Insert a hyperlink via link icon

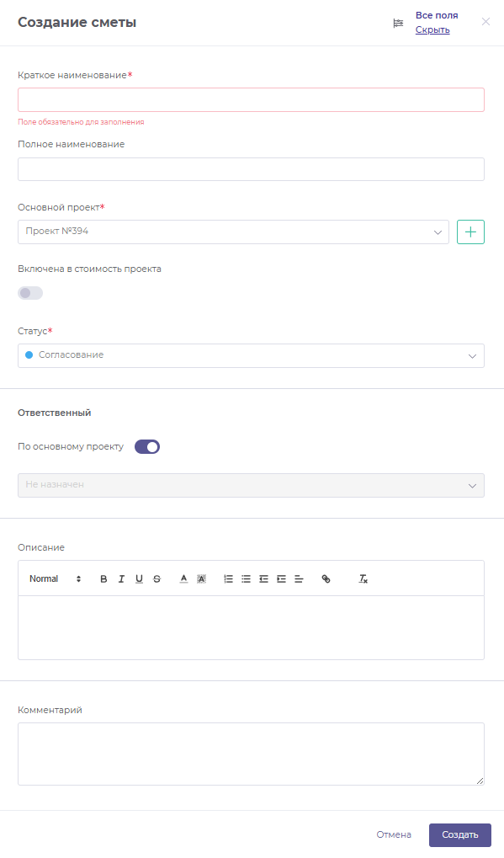[x=326, y=579]
